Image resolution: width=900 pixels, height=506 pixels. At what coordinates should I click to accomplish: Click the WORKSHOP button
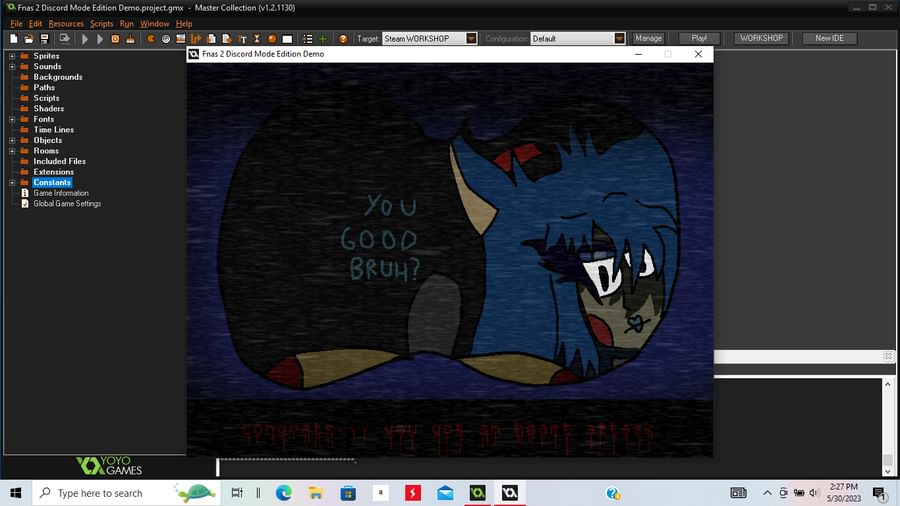[x=761, y=38]
